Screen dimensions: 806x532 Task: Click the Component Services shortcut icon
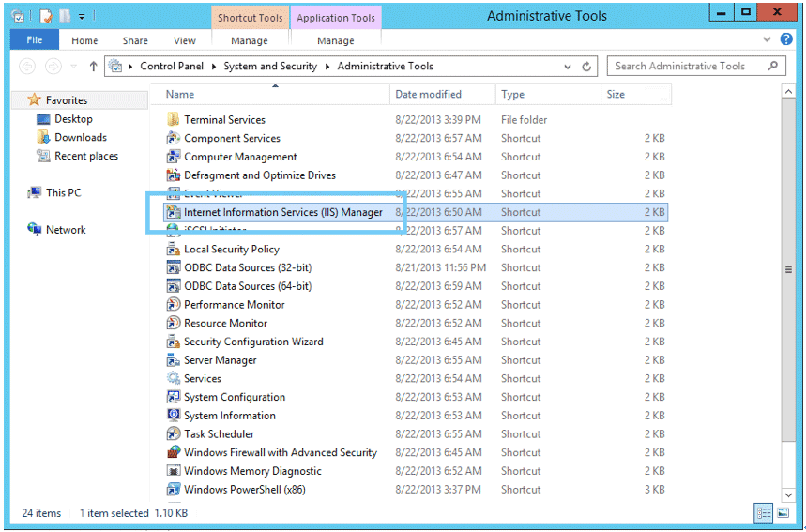pos(174,138)
